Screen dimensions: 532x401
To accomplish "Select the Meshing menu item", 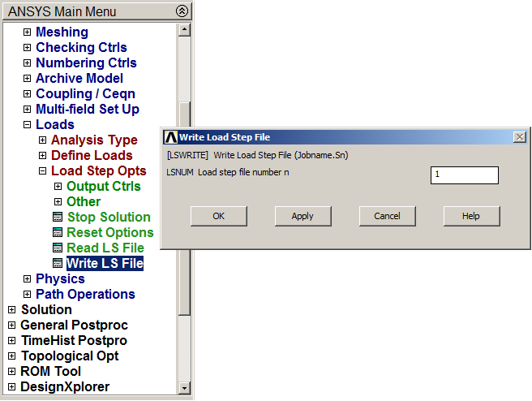I will tap(62, 32).
